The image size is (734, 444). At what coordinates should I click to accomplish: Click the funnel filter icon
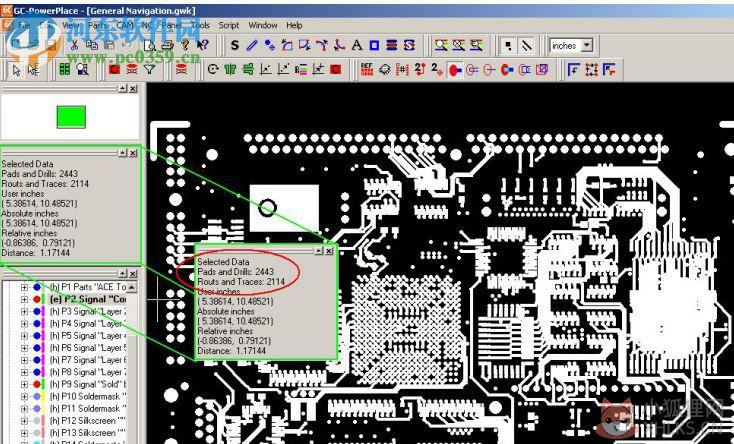pos(149,70)
